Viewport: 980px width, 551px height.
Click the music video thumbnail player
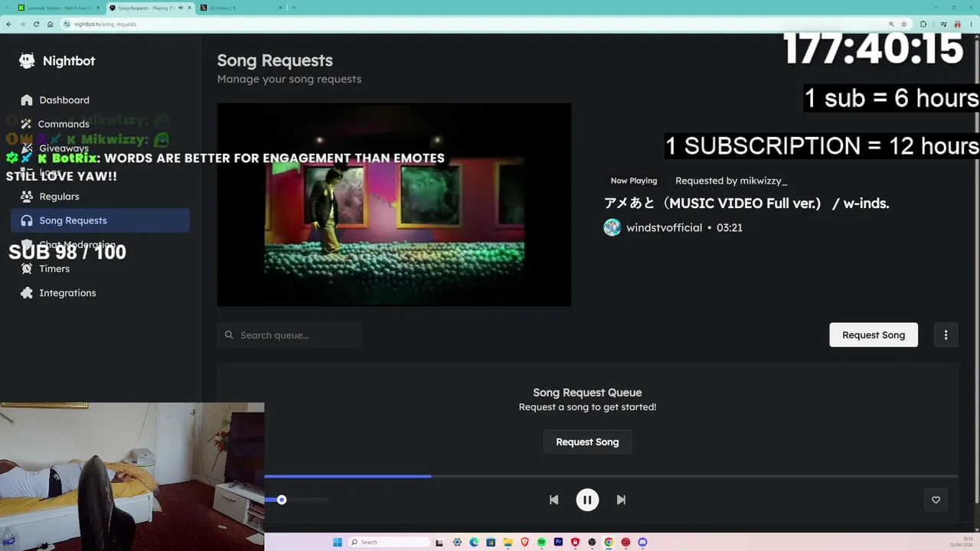(x=394, y=205)
